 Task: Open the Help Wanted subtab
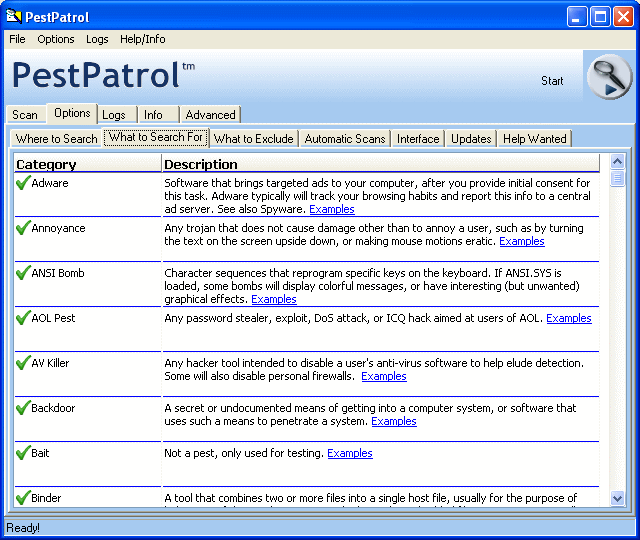pos(534,139)
